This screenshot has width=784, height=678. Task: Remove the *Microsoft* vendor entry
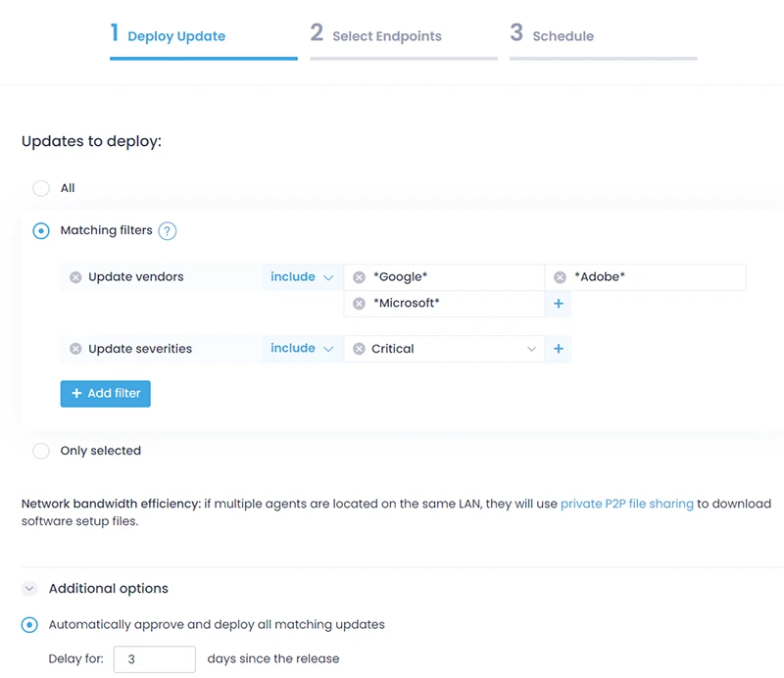[359, 304]
